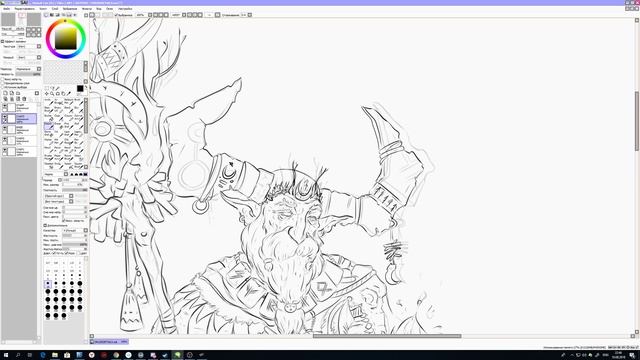The height and width of the screenshot is (360, 640).
Task: Collapse the Advanced brush settings section
Action: tap(45, 225)
